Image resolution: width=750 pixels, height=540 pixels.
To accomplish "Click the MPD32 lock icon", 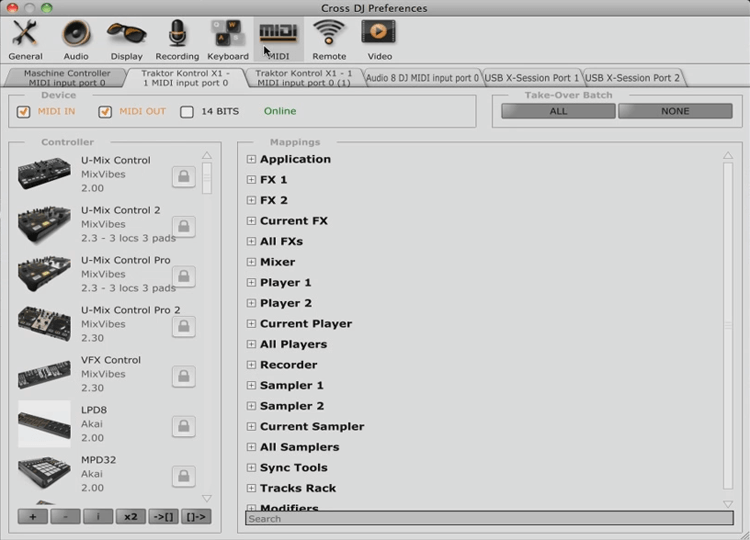I will pos(184,476).
